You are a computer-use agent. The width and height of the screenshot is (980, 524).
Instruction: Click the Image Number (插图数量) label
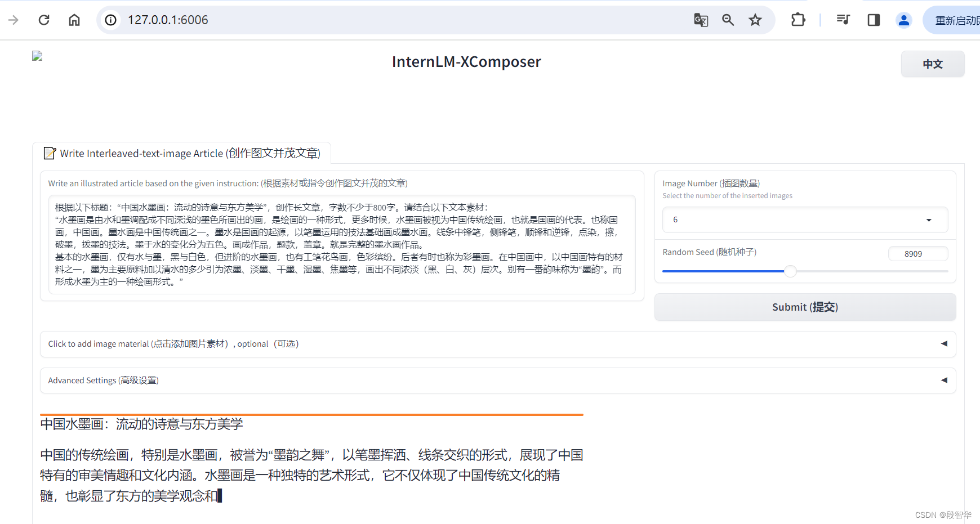click(x=711, y=183)
